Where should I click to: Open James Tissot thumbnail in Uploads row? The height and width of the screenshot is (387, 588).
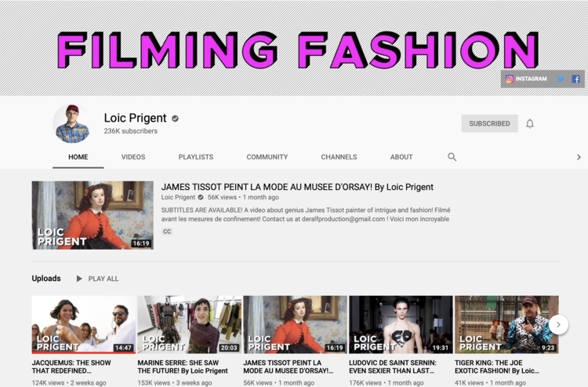[x=295, y=325]
